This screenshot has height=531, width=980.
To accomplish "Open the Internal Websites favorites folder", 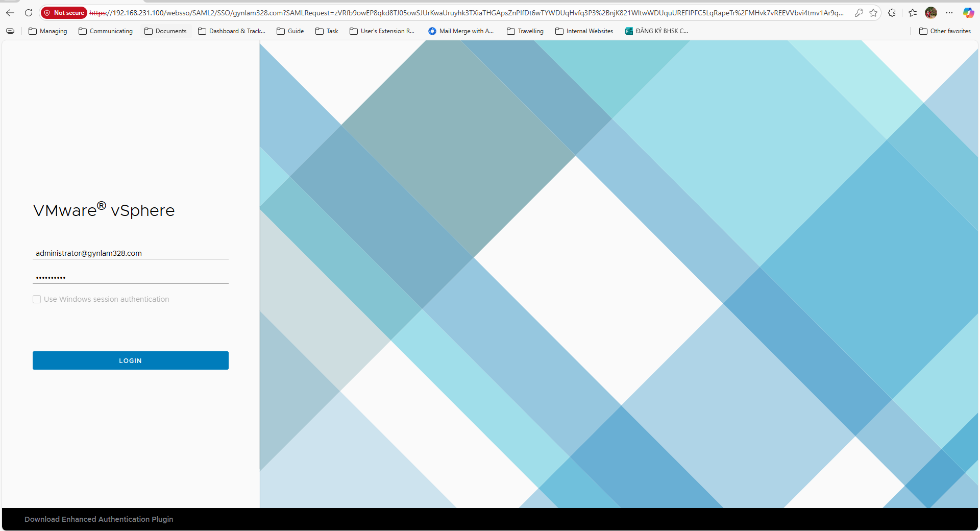I will click(584, 31).
